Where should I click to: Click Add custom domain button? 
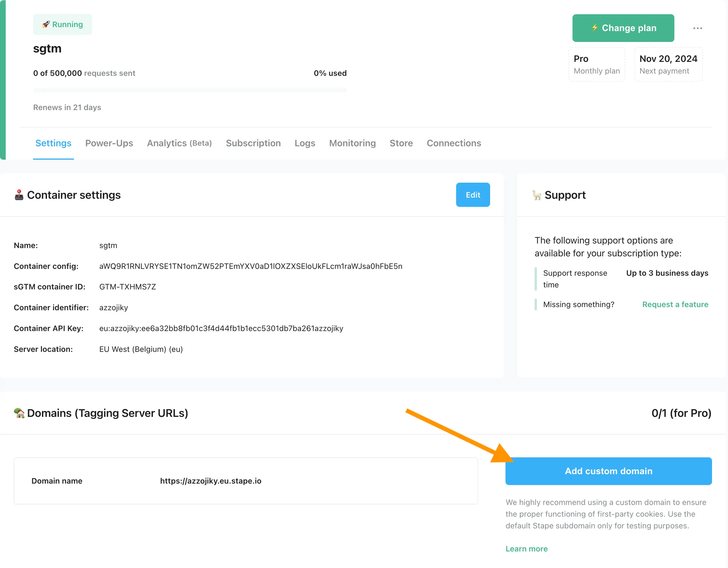608,471
